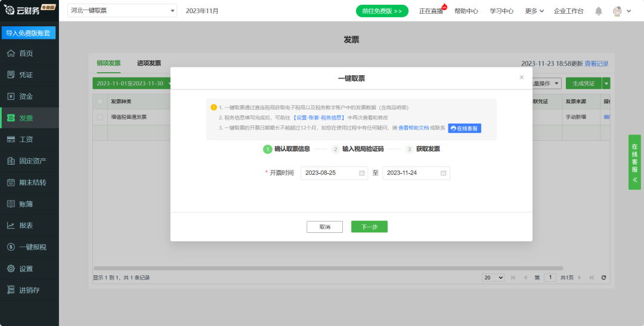644x326 pixels.
Task: Click the page number input box
Action: coord(550,278)
